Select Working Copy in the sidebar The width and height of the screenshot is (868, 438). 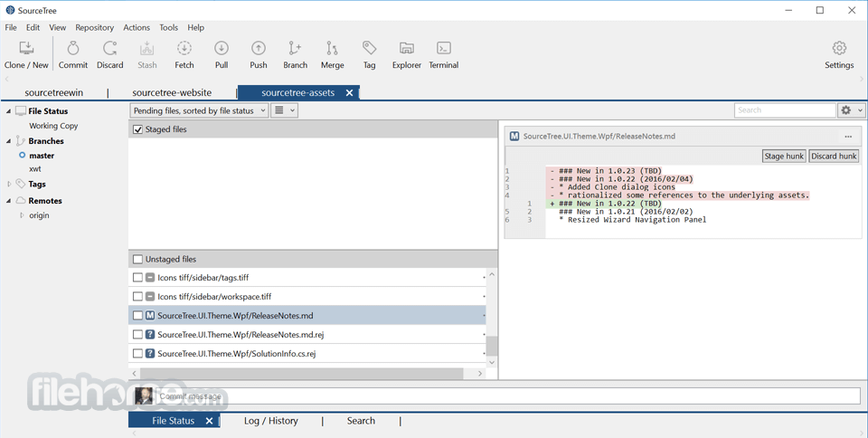point(53,126)
